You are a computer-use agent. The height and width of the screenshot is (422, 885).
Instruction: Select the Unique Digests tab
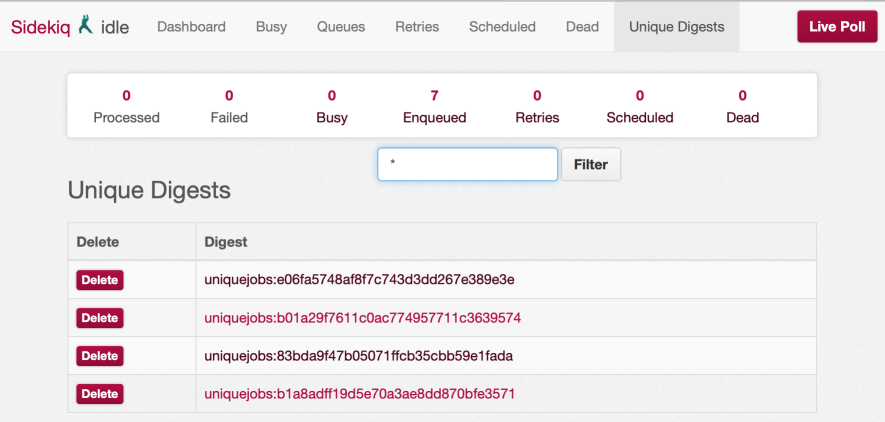point(677,27)
